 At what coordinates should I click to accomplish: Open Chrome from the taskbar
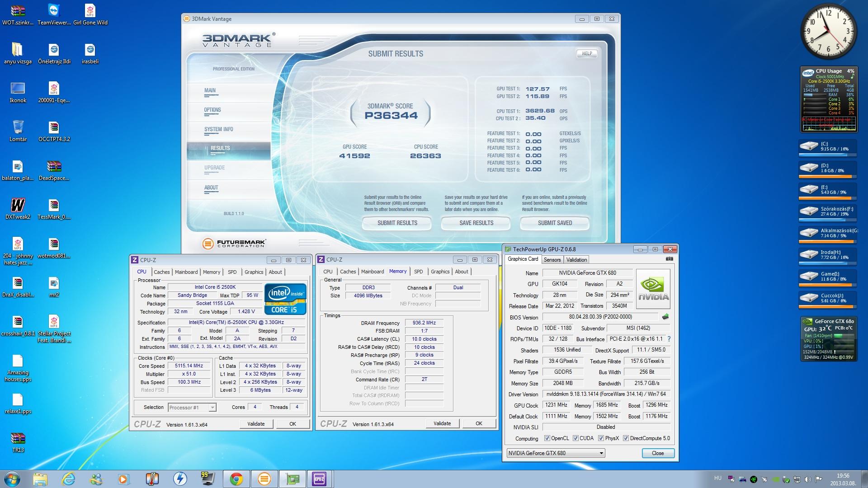pyautogui.click(x=236, y=479)
